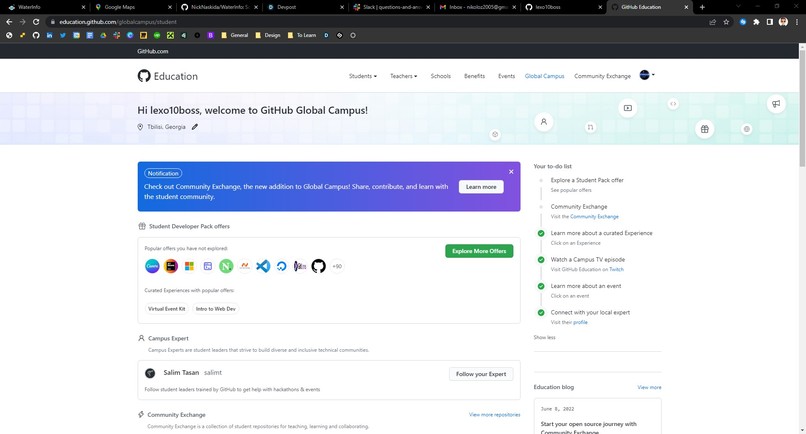Viewport: 806px width, 434px height.
Task: Open the Slack bookmark in bookmarks bar
Action: 117,35
